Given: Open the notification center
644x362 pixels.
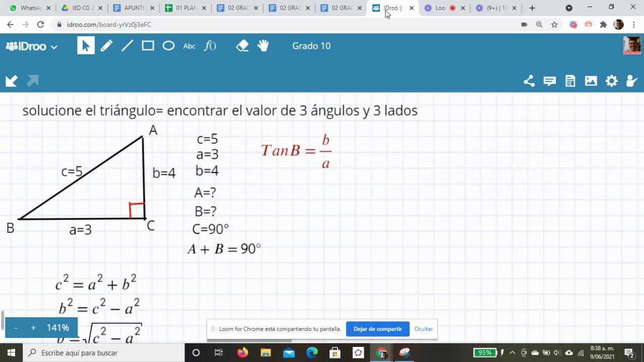Looking at the screenshot, I should [x=628, y=353].
